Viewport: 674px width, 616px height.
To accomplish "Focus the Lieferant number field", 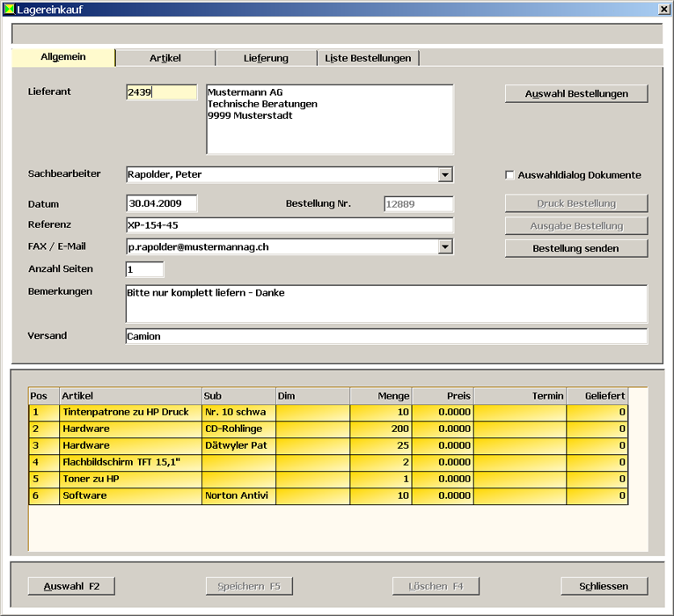I will point(162,92).
